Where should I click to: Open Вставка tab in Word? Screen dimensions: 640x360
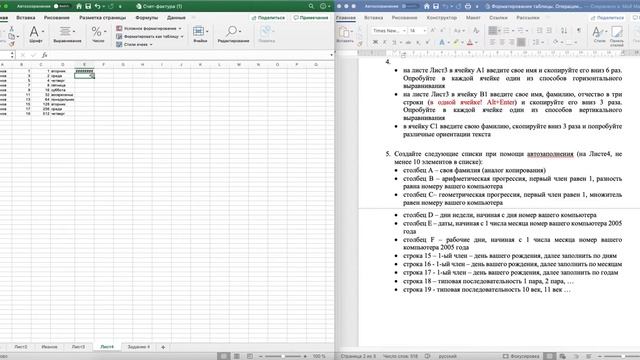(x=373, y=18)
